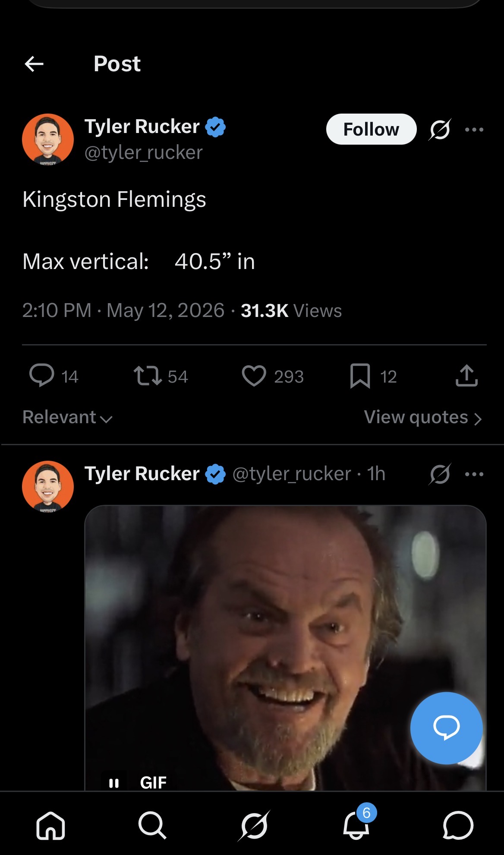Tap the reply bubble showing 14
The height and width of the screenshot is (855, 504).
41,375
